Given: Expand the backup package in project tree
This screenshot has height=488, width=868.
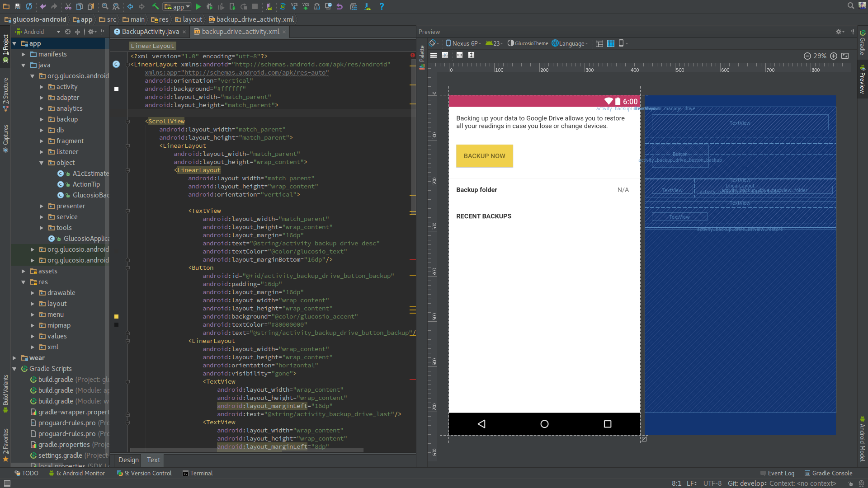Looking at the screenshot, I should coord(42,119).
